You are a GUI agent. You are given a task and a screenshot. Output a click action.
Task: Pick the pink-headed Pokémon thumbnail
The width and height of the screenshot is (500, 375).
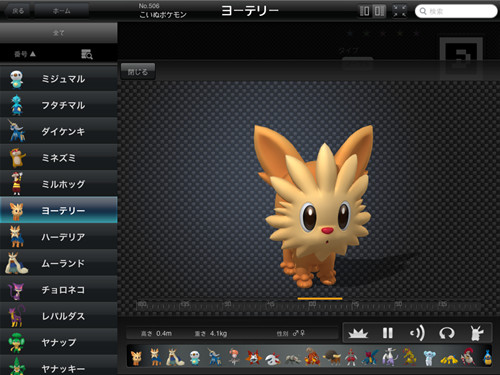[x=234, y=357]
